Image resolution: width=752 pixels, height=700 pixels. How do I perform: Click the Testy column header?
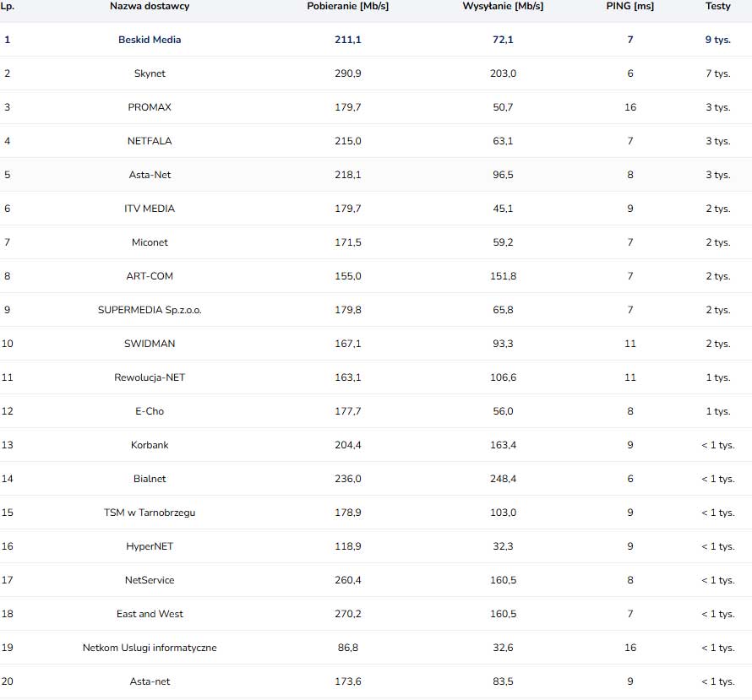tap(717, 6)
